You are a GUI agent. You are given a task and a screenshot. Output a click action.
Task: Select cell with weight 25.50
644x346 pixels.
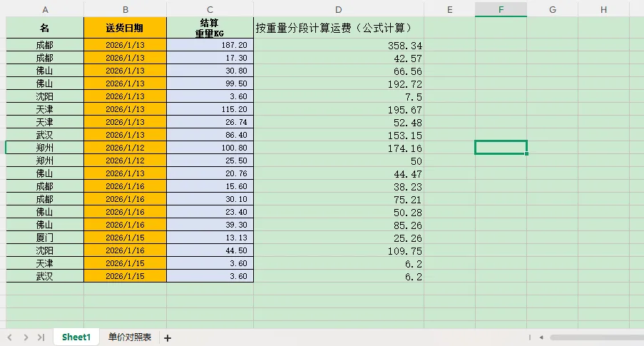pyautogui.click(x=210, y=161)
